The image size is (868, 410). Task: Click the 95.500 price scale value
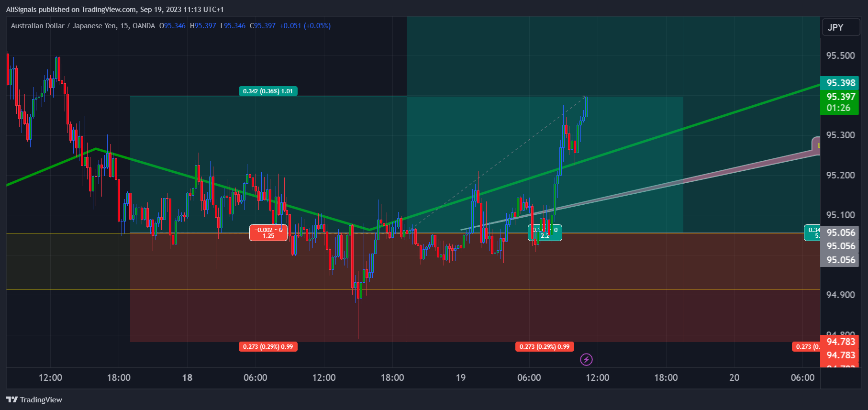click(840, 55)
